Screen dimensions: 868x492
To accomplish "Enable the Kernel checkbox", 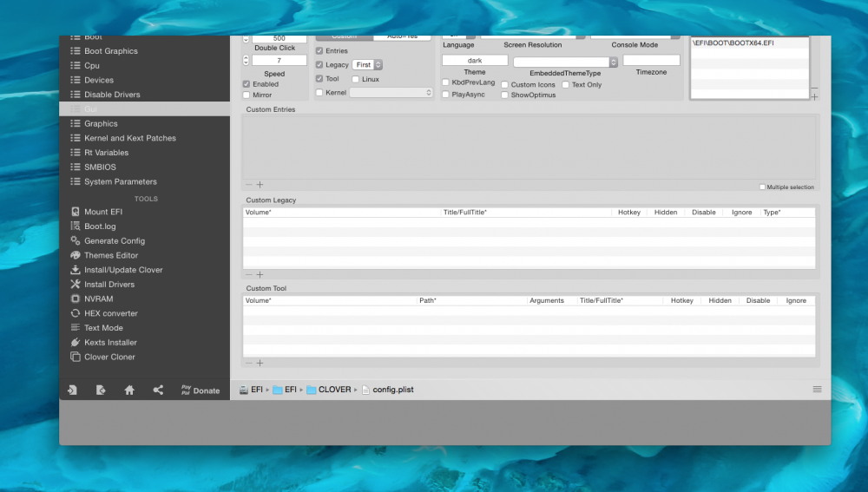I will pyautogui.click(x=319, y=93).
